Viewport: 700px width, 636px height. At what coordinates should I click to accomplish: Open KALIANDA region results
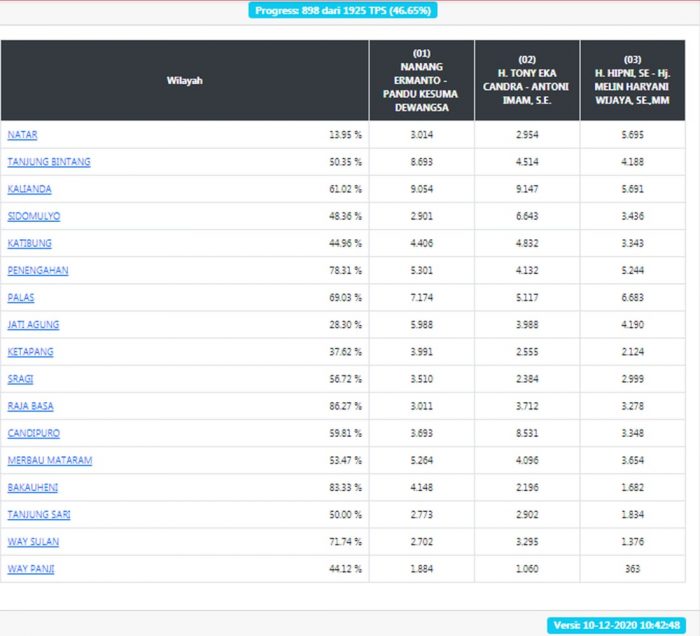click(x=29, y=189)
